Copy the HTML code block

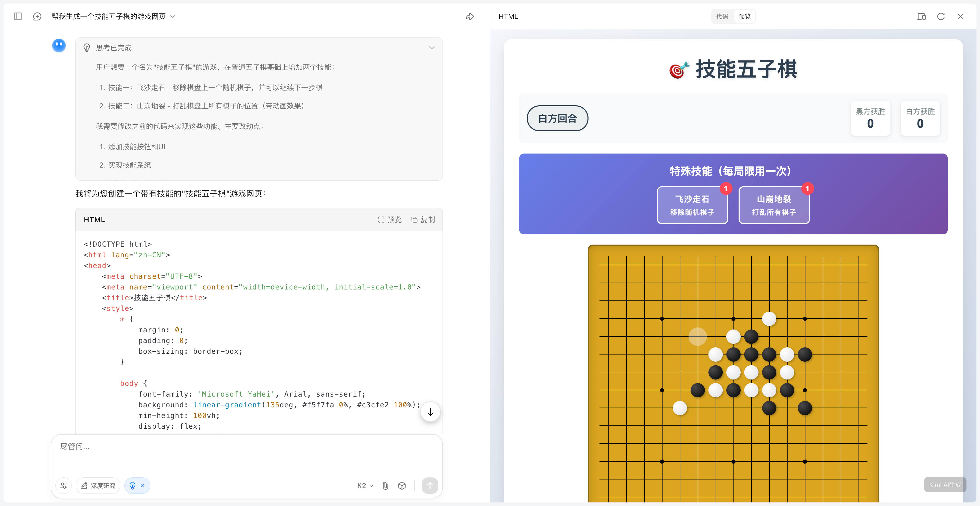pos(423,219)
